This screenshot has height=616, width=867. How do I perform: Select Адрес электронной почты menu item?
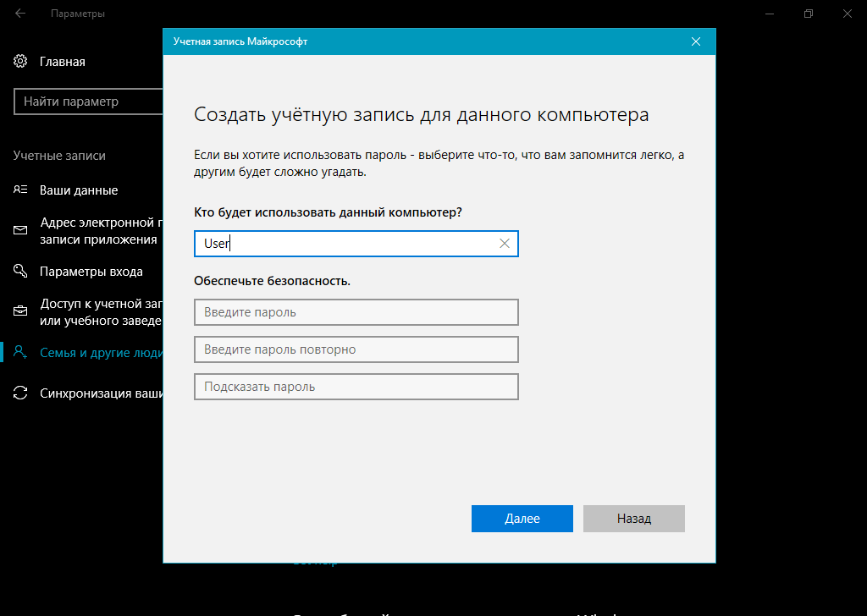[x=102, y=231]
